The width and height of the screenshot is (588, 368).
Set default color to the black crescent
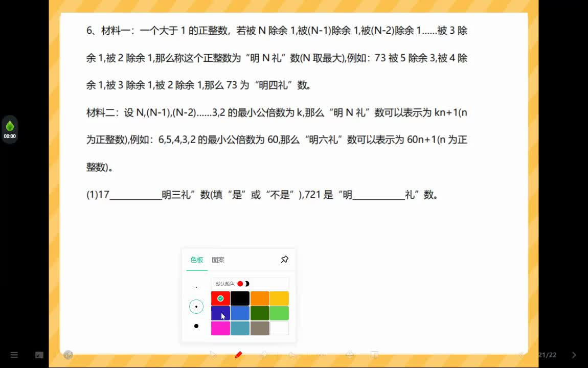247,284
